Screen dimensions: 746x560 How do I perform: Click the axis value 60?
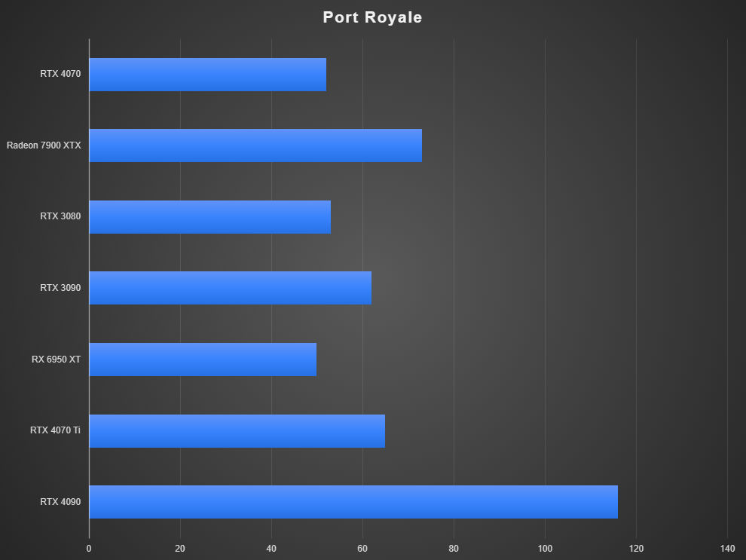pyautogui.click(x=362, y=549)
